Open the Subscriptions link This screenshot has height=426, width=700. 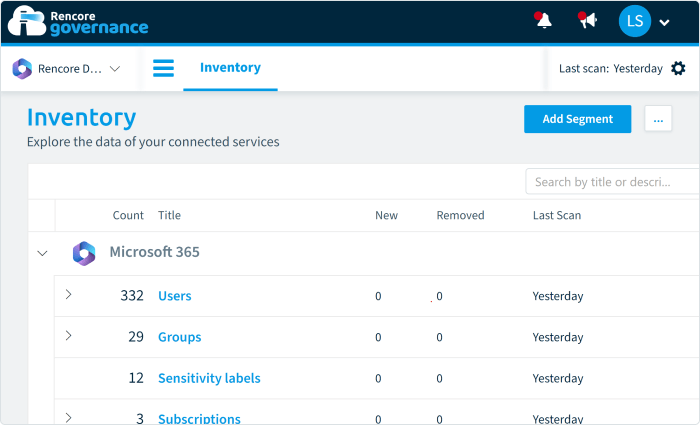pos(199,419)
